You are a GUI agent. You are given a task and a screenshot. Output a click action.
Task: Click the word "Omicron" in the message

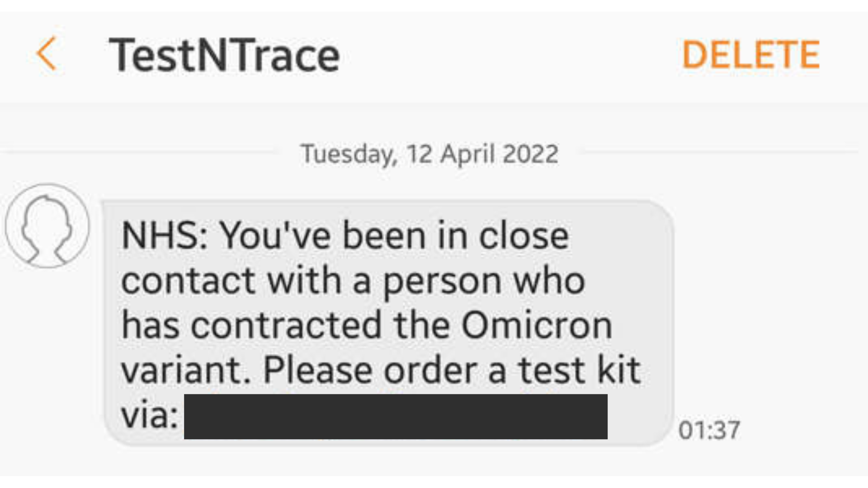[537, 325]
